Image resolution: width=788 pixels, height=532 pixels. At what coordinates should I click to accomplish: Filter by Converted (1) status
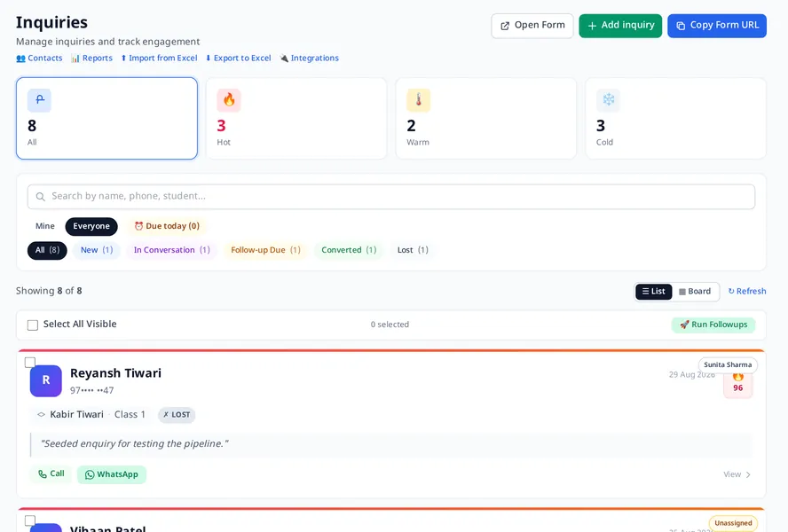tap(349, 250)
